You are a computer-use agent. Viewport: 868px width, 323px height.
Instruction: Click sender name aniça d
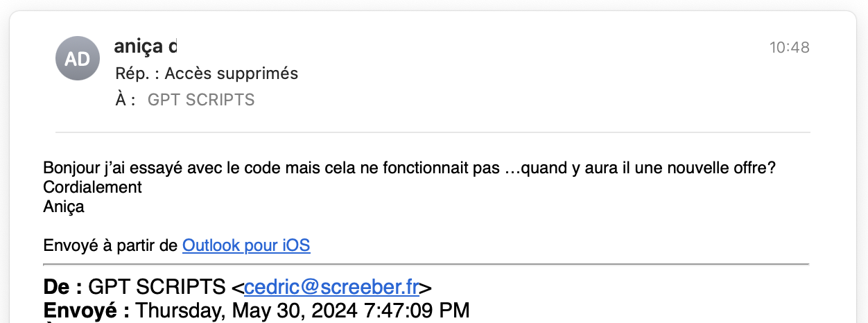pos(145,46)
